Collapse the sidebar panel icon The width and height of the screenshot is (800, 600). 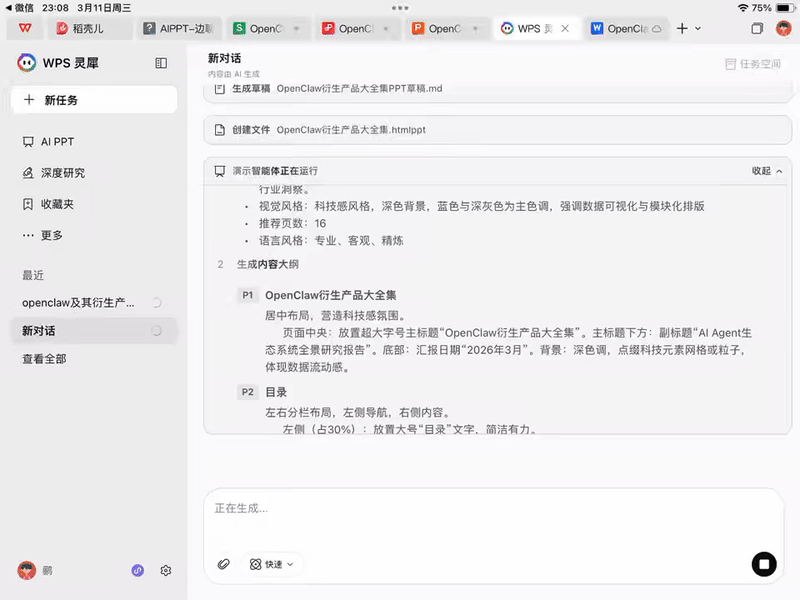[x=161, y=63]
